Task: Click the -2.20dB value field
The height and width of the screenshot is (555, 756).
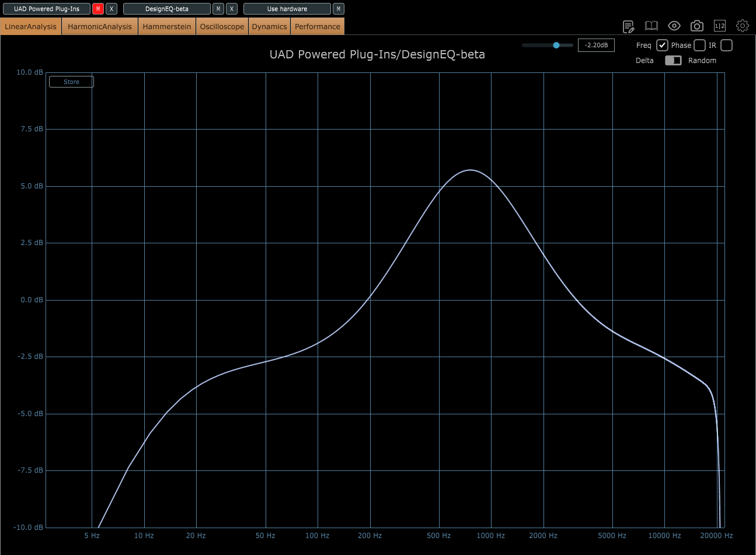Action: tap(596, 45)
